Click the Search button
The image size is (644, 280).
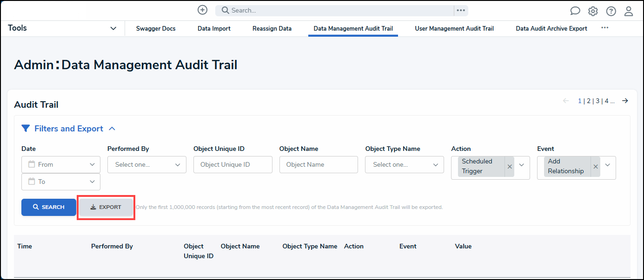tap(48, 207)
